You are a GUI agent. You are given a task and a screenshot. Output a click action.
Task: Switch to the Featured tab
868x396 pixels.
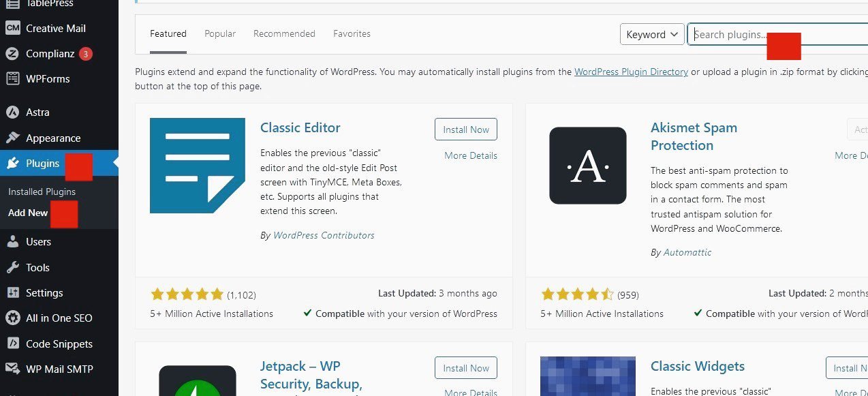168,33
